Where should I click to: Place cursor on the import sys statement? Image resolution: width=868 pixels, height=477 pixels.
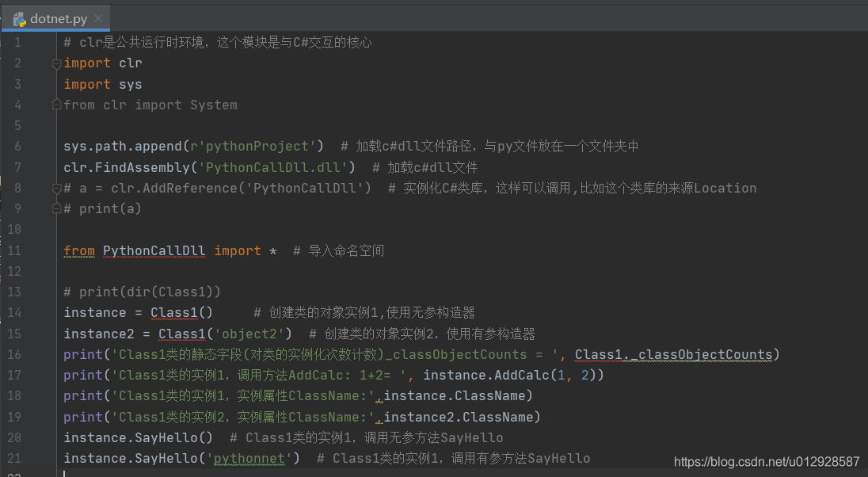103,84
